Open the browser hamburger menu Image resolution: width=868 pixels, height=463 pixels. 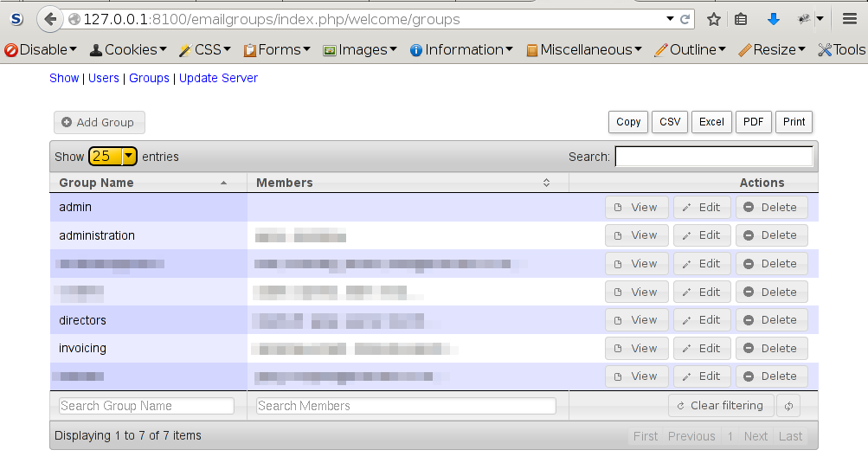(850, 19)
